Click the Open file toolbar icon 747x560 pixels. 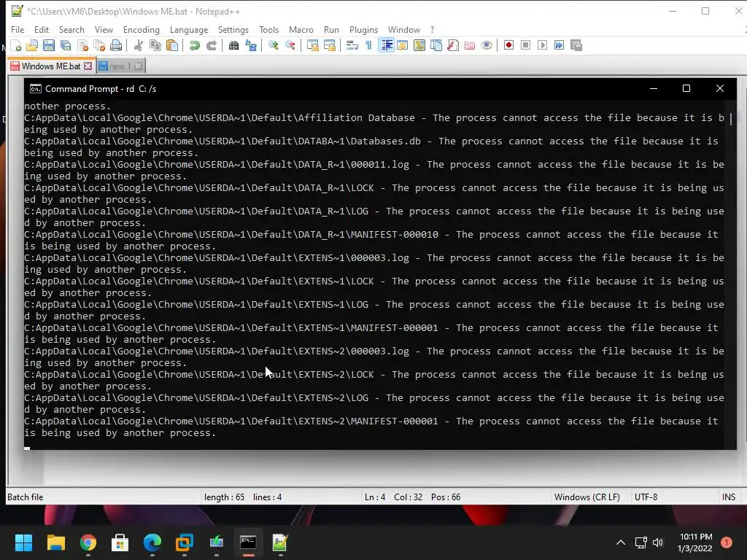tap(32, 46)
